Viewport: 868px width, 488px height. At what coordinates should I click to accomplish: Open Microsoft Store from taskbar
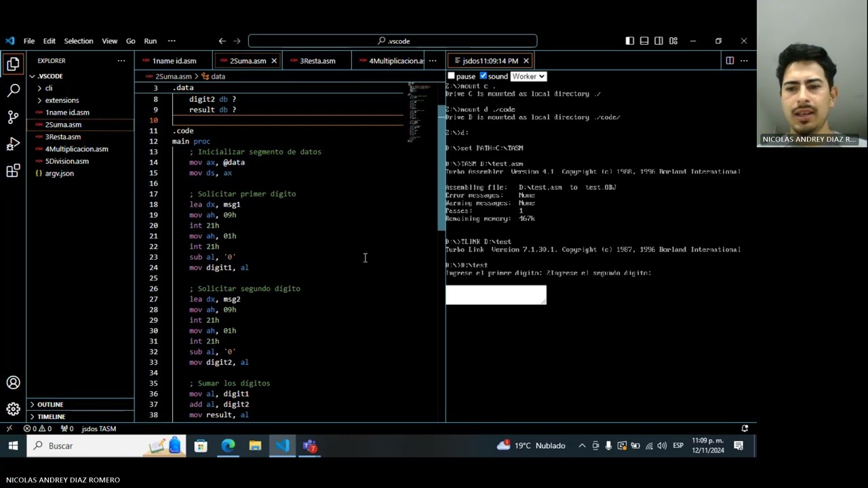[x=201, y=445]
